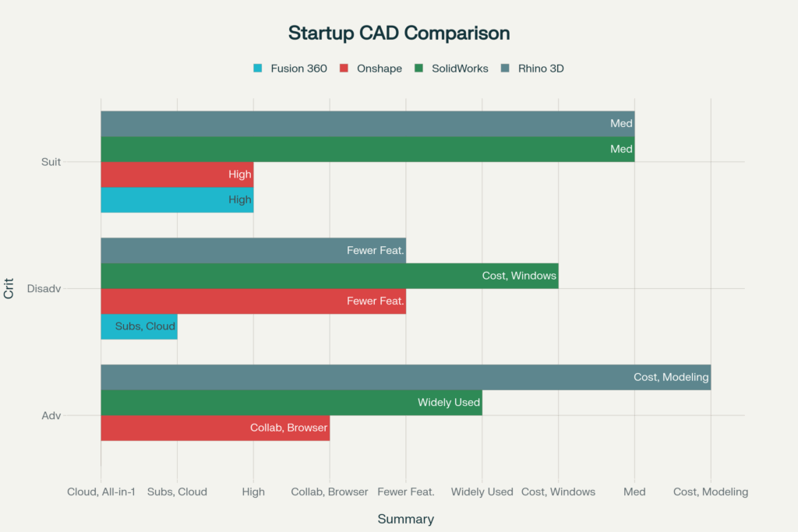This screenshot has width=798, height=532.
Task: Toggle the Fusion 360 legend label
Action: coord(298,69)
